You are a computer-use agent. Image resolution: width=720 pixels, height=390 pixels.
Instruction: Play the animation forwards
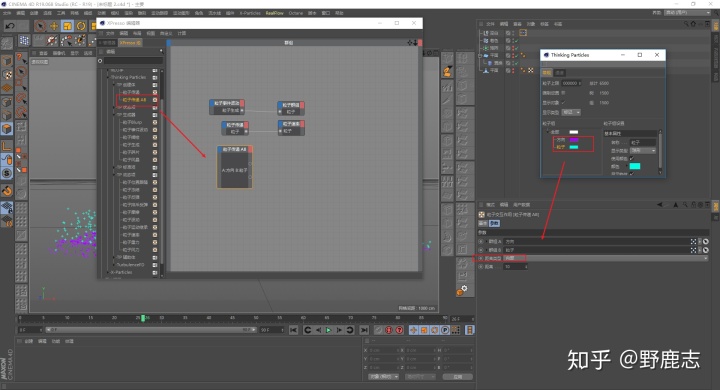328,330
